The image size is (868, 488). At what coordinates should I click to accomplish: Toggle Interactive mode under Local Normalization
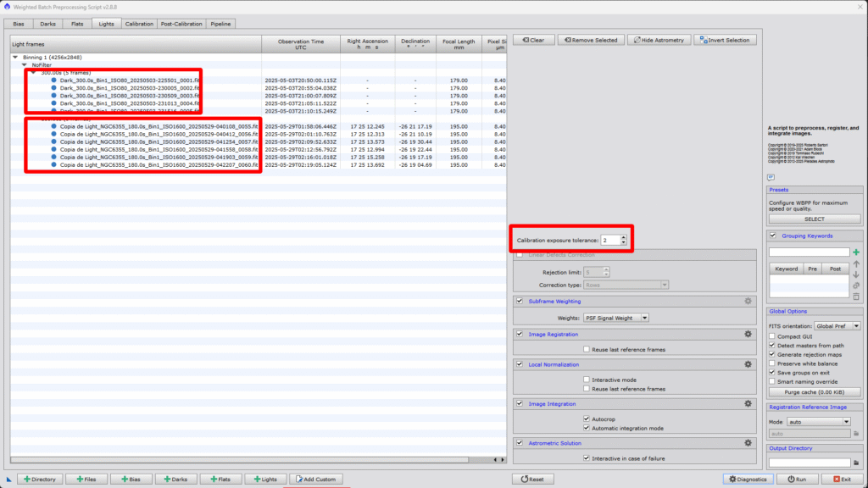click(587, 380)
